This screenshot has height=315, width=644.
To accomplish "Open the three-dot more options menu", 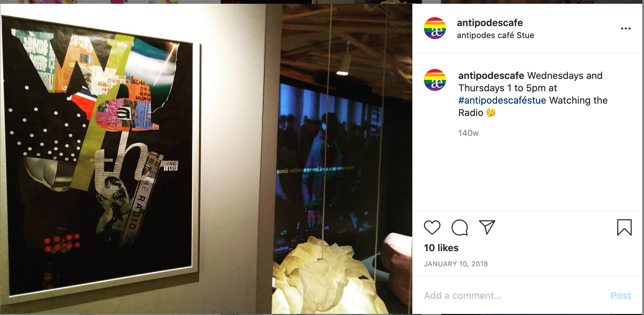I will pos(626,28).
